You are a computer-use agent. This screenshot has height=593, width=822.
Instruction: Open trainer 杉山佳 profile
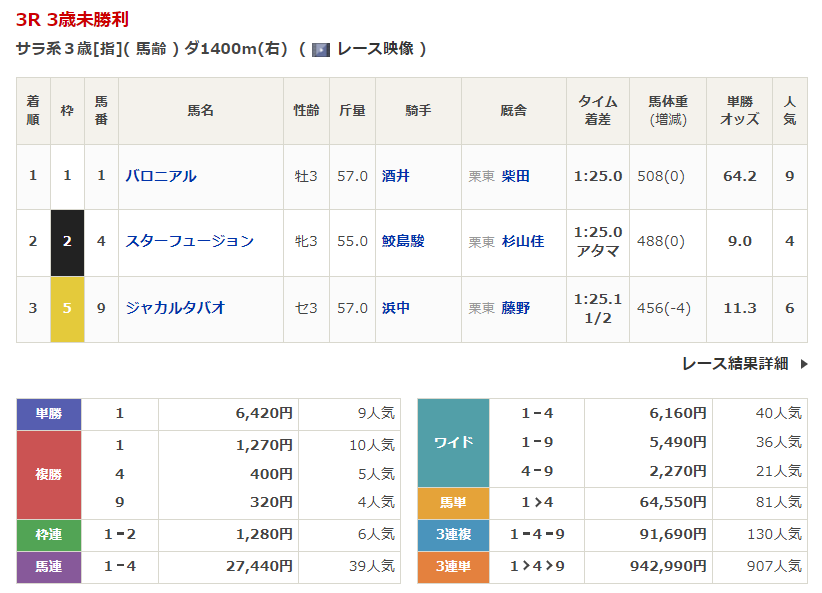523,241
